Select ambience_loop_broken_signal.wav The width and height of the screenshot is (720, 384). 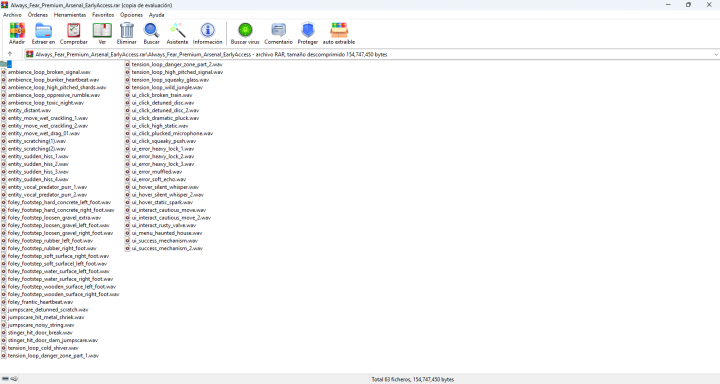[x=46, y=72]
